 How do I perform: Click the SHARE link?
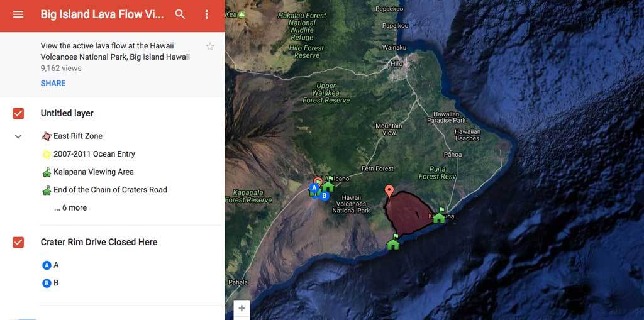[53, 83]
